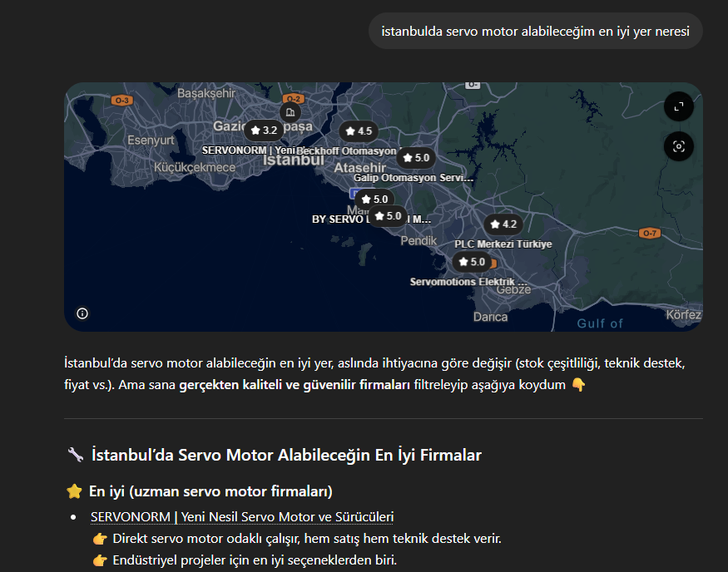Click the Başakşehir label on the map
This screenshot has width=728, height=572.
click(206, 94)
